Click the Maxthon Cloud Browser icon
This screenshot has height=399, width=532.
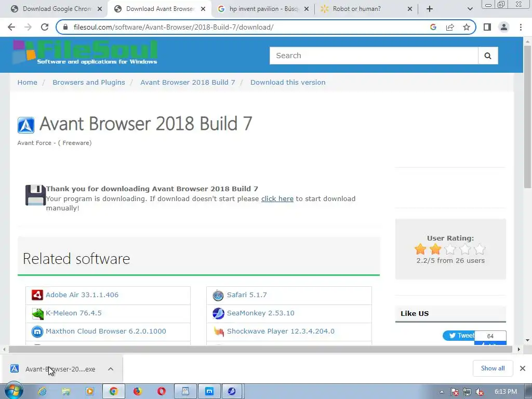pyautogui.click(x=37, y=331)
